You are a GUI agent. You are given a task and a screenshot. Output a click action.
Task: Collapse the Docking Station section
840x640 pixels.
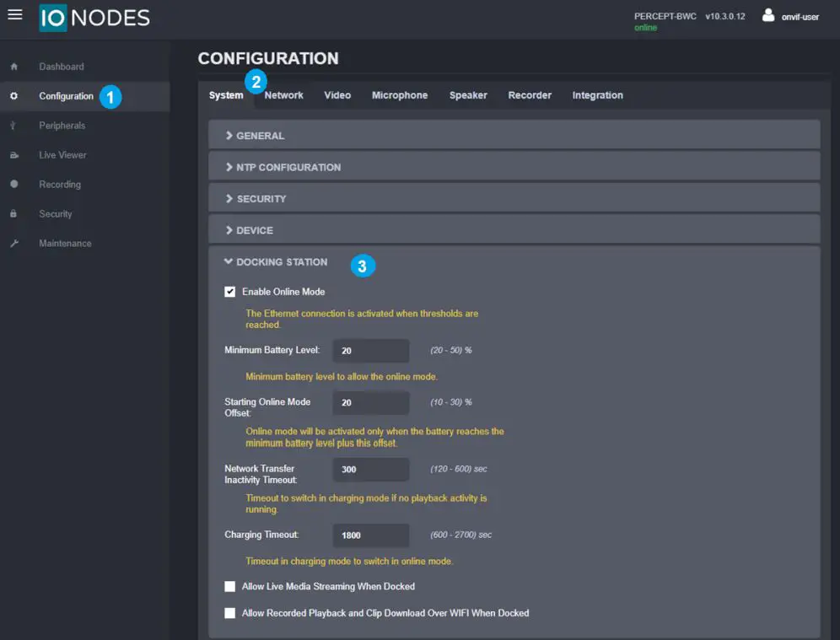pyautogui.click(x=281, y=262)
